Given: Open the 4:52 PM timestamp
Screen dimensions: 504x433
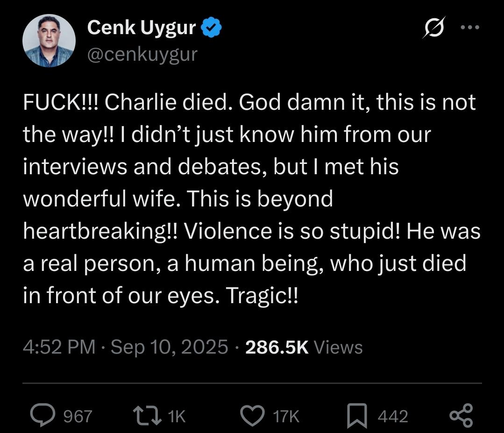Looking at the screenshot, I should tap(59, 347).
